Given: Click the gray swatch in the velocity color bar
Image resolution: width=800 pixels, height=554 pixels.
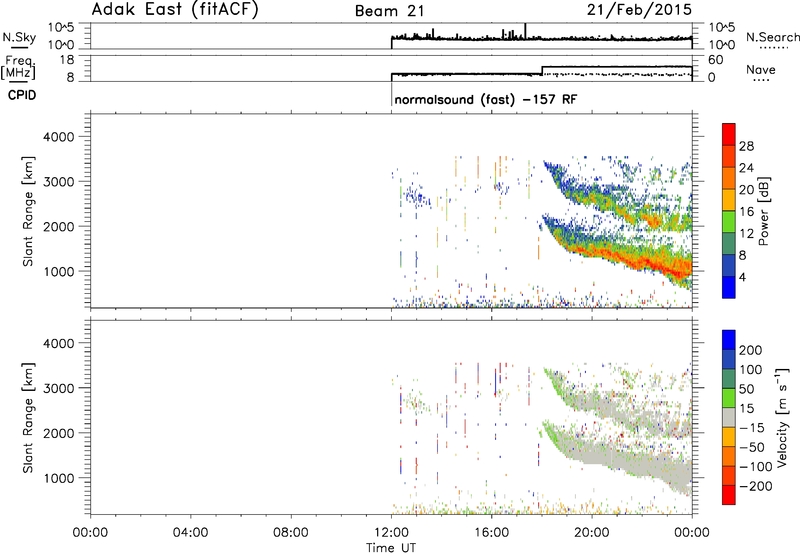Looking at the screenshot, I should 729,418.
